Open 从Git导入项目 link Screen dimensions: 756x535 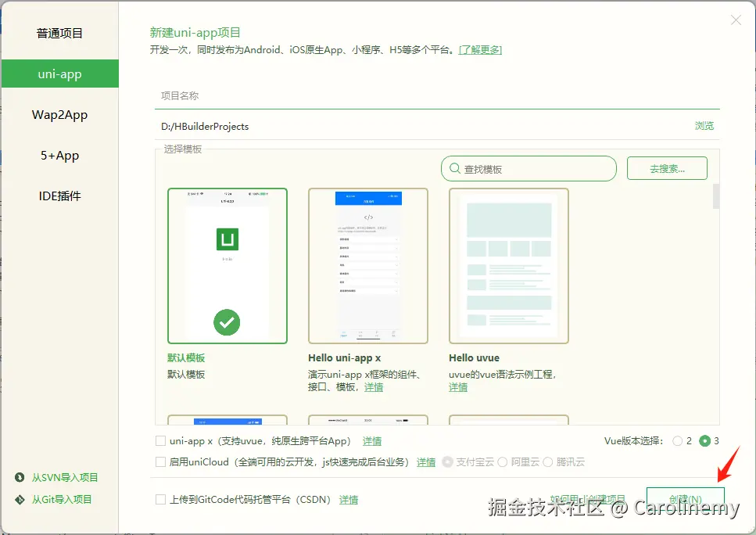coord(62,499)
